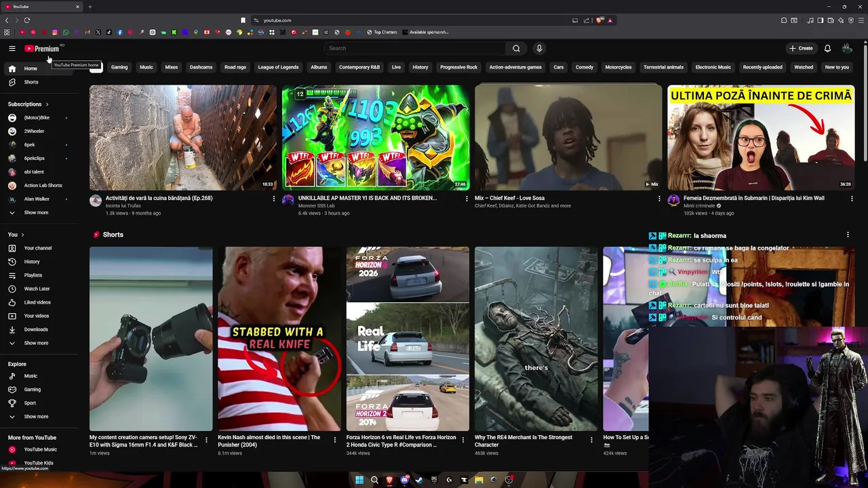Click the YouTube Premium logo
The width and height of the screenshot is (868, 488).
(x=42, y=49)
